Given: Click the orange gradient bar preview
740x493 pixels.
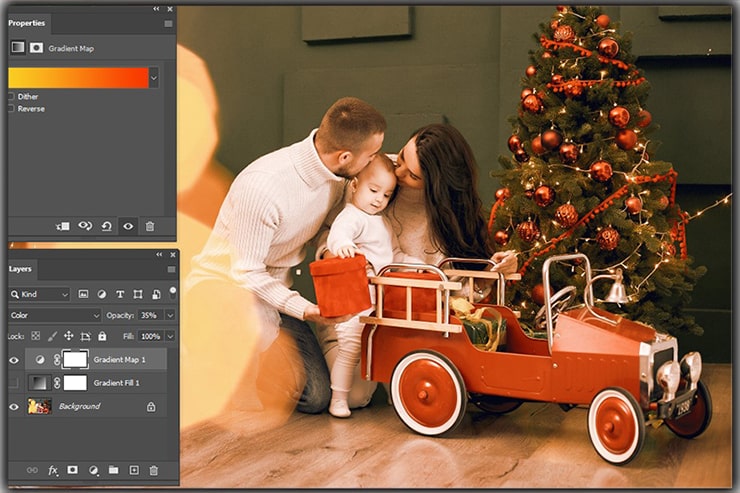Looking at the screenshot, I should (x=78, y=78).
